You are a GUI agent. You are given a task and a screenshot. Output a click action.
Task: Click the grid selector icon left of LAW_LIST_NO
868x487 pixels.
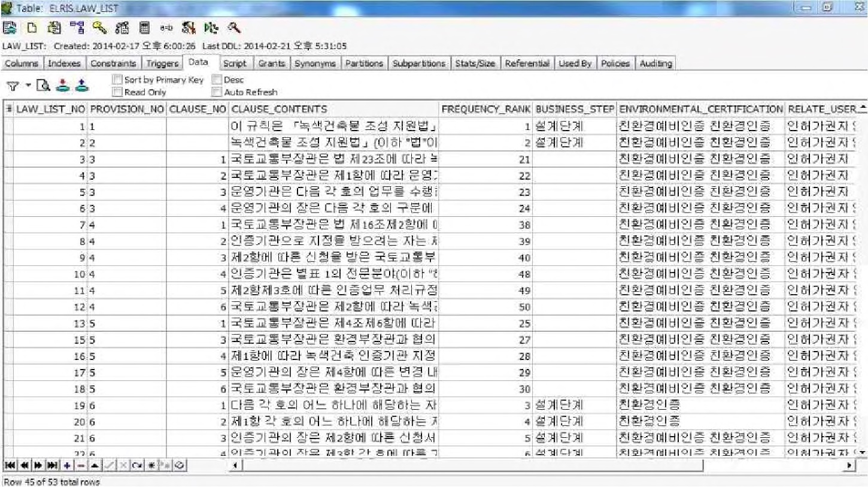click(8, 109)
